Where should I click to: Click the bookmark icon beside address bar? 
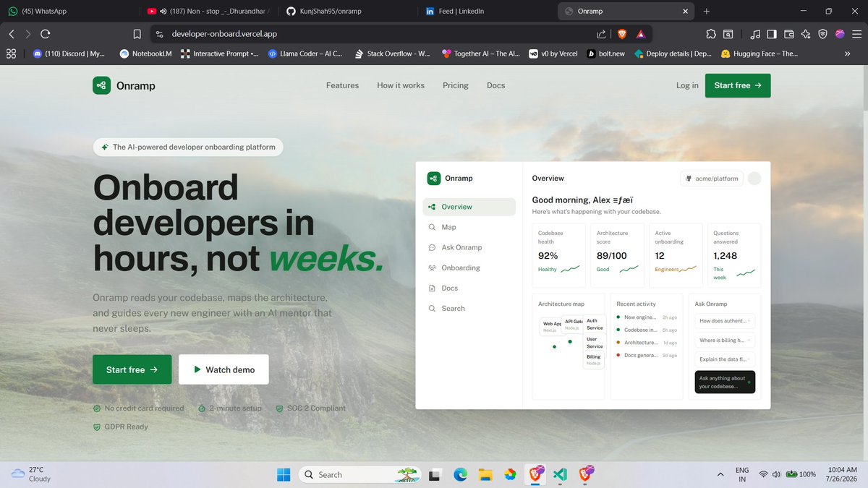137,34
